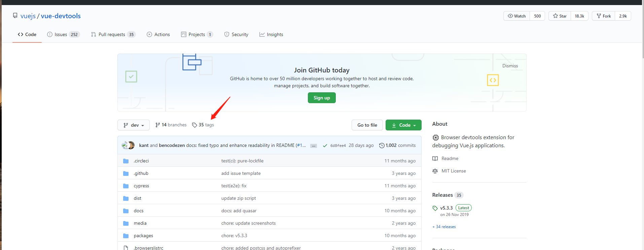The image size is (644, 250).
Task: Click the scale icon beside MIT License
Action: 435,171
